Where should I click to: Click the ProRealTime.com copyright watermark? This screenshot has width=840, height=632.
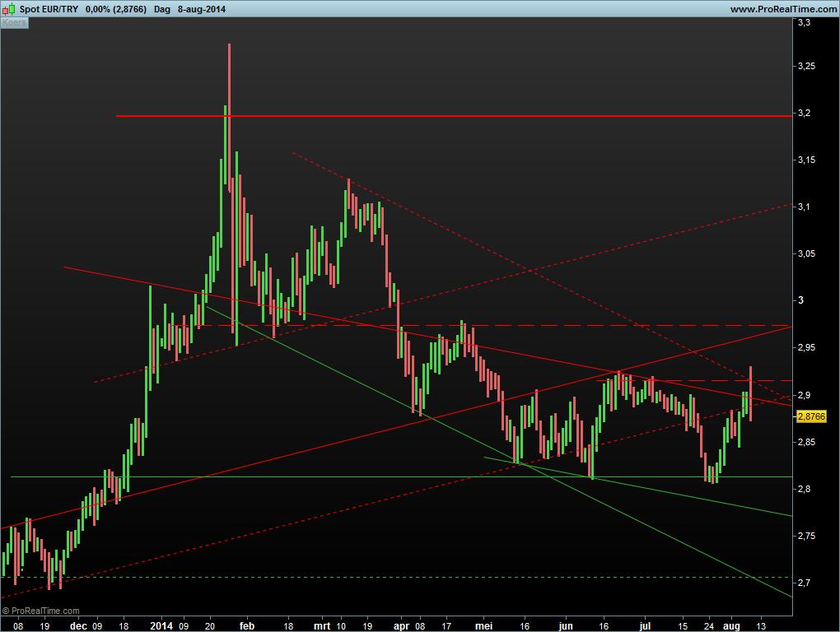pos(41,611)
